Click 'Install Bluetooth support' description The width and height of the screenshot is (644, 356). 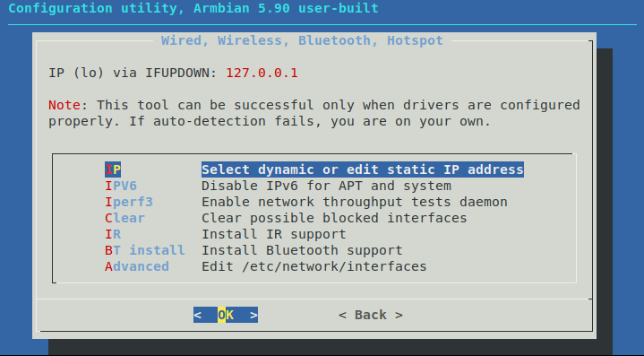(x=302, y=250)
